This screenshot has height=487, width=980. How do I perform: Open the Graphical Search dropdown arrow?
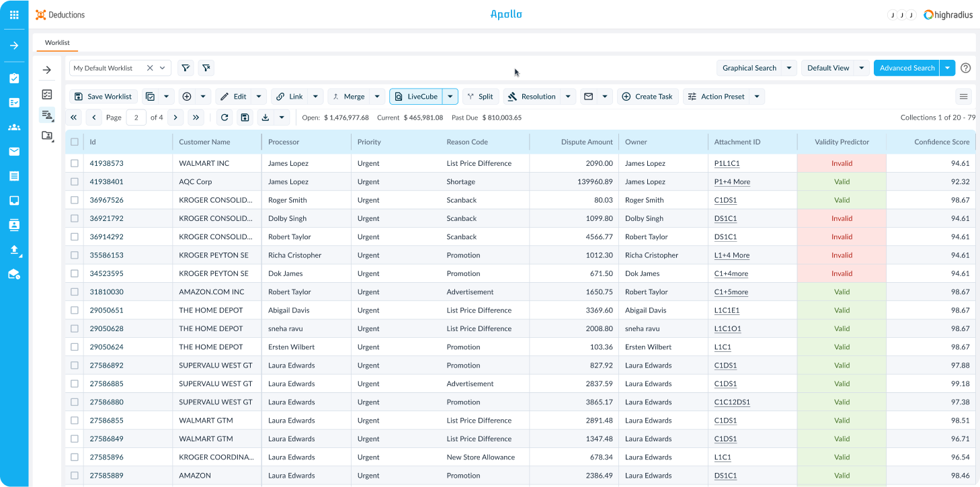click(790, 68)
